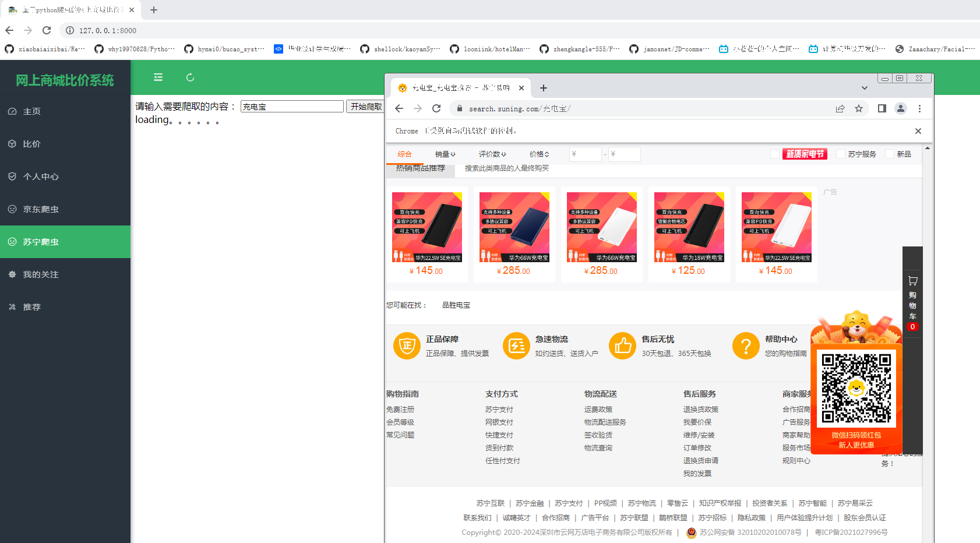Toggle the sidebar collapse hamburger icon
This screenshot has height=543, width=980.
(158, 77)
